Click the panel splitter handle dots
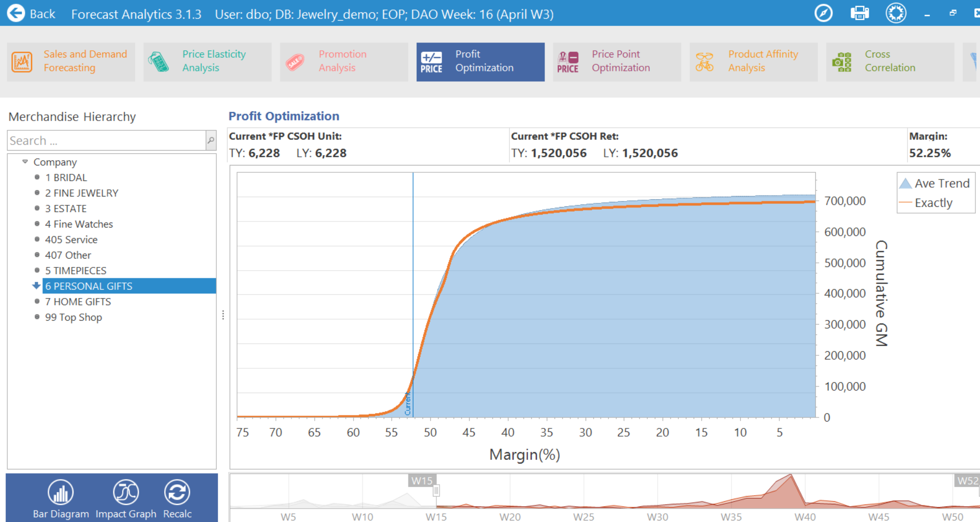Screen dimensions: 980x522 (x=223, y=315)
